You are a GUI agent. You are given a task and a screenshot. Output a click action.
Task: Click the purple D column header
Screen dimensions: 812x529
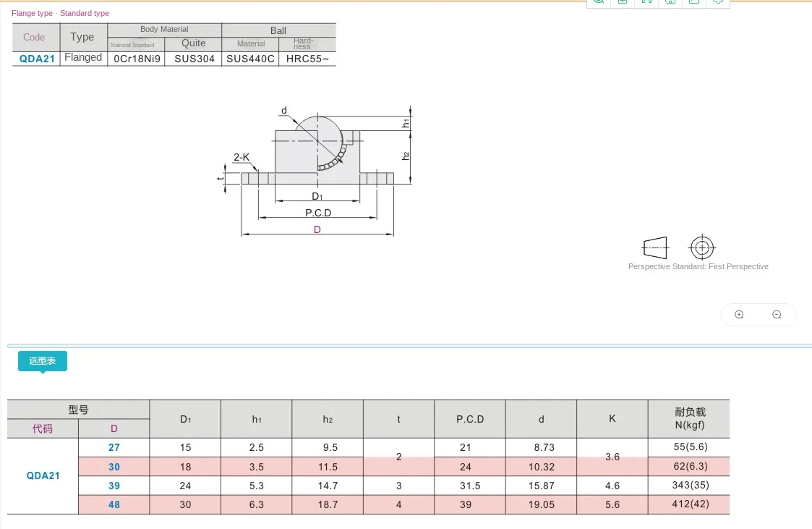click(x=114, y=428)
